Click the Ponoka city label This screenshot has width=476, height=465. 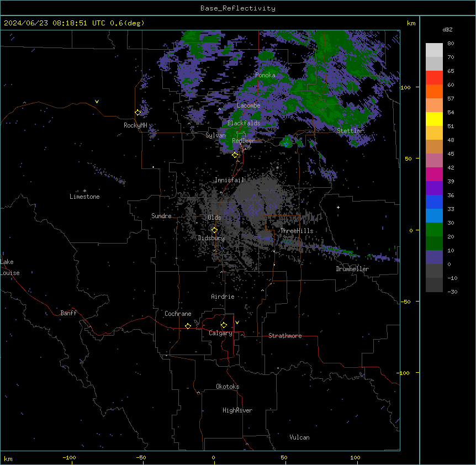pos(265,75)
